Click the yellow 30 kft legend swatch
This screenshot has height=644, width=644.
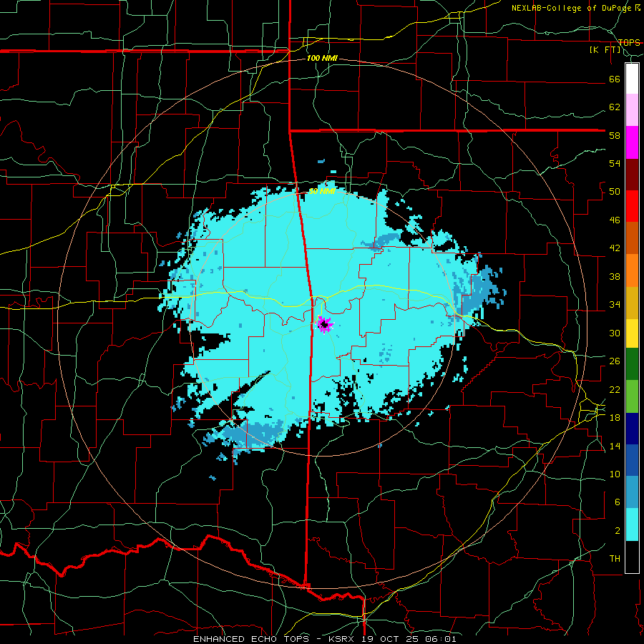[x=632, y=333]
